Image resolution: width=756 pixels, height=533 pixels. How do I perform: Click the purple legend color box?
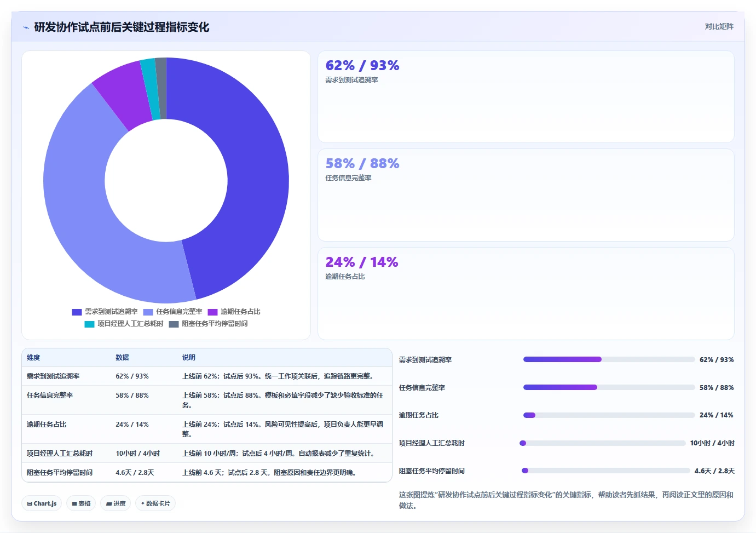[212, 312]
